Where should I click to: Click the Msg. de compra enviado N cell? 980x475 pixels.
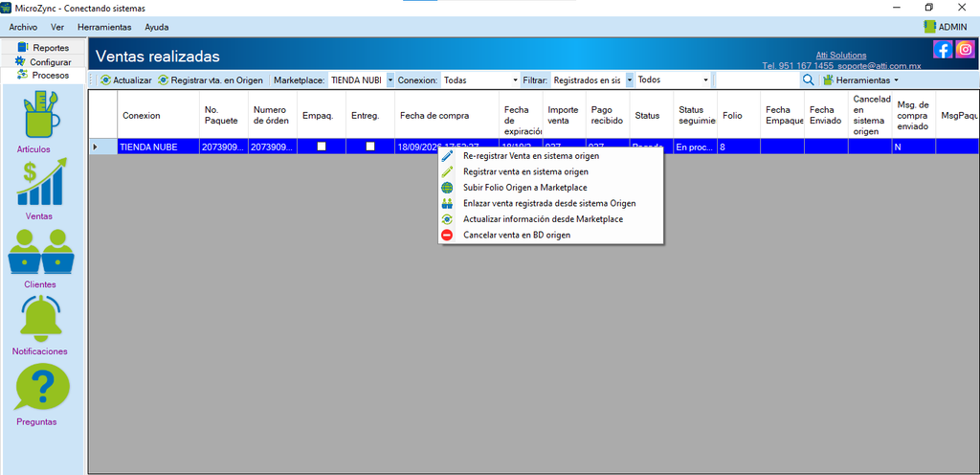tap(914, 147)
